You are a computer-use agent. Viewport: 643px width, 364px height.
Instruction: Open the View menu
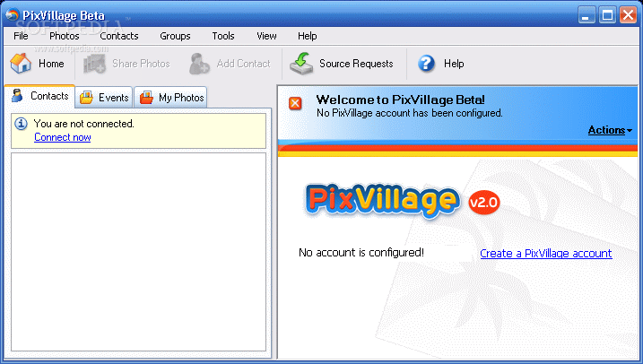(266, 36)
